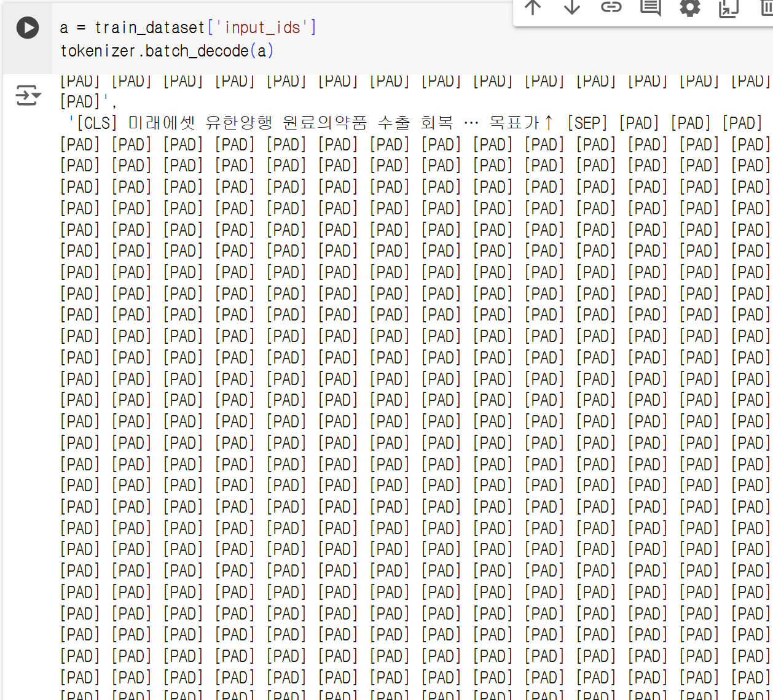Image resolution: width=773 pixels, height=700 pixels.
Task: Click the string 'input_ids' in code
Action: tap(262, 28)
